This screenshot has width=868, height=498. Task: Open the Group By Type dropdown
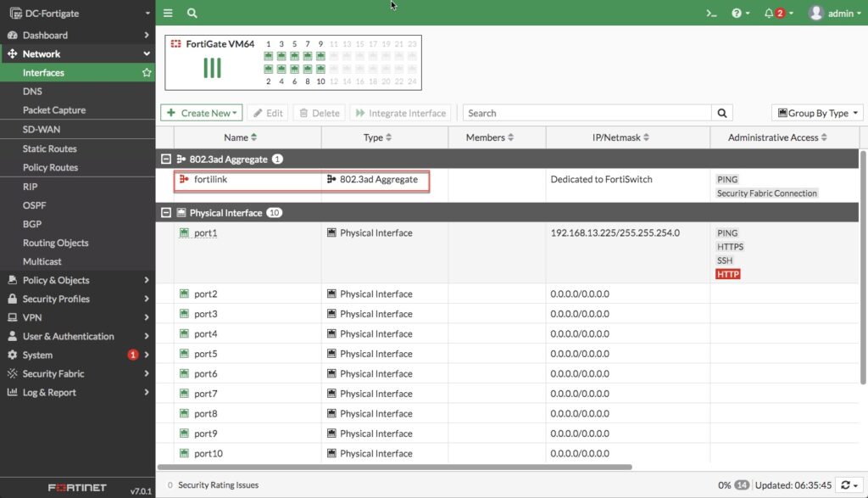[818, 113]
